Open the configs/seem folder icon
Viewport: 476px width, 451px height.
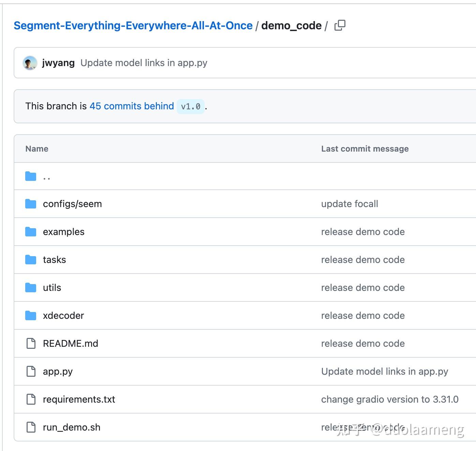(x=30, y=204)
